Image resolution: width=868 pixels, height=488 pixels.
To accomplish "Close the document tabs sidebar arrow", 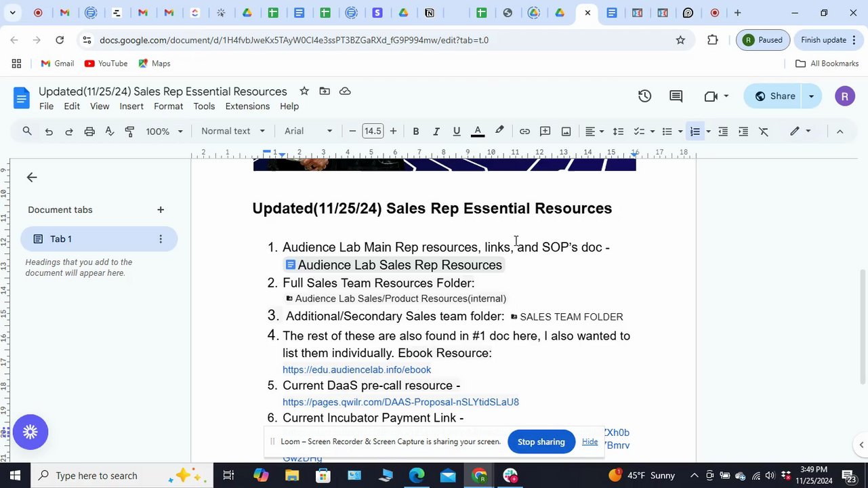I will 32,178.
